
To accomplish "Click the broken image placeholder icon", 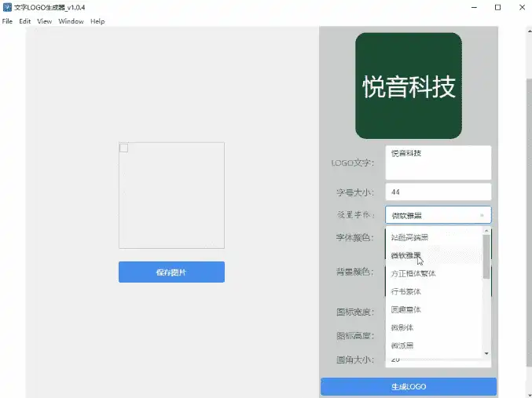I will coord(124,148).
